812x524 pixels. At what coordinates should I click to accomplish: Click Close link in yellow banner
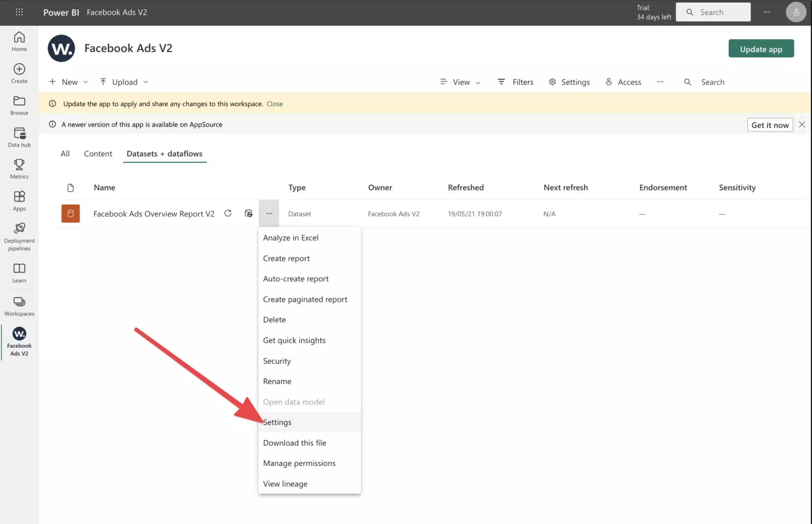275,104
